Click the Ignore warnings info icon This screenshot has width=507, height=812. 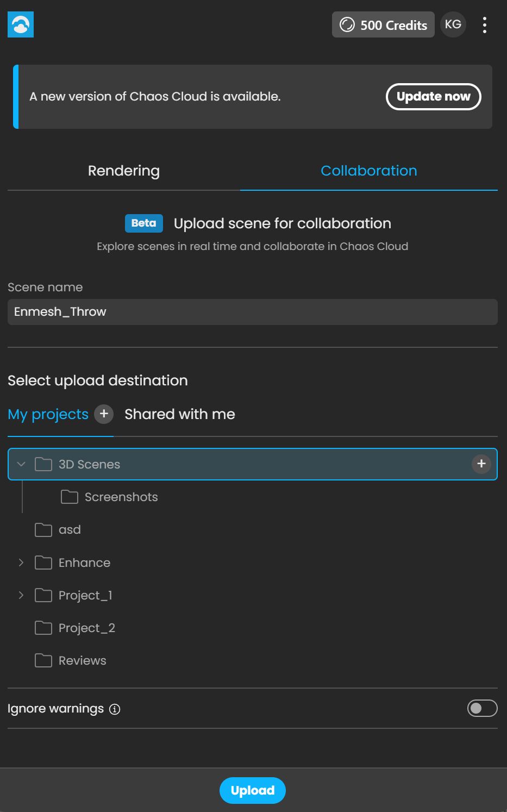[x=115, y=709]
